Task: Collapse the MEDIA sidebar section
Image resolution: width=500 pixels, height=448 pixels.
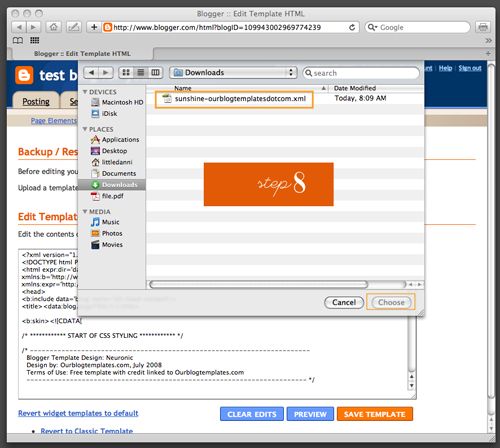Action: [x=85, y=211]
